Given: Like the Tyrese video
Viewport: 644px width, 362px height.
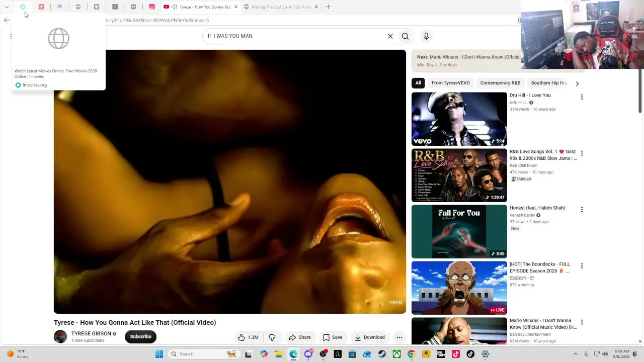Looking at the screenshot, I should (x=248, y=337).
